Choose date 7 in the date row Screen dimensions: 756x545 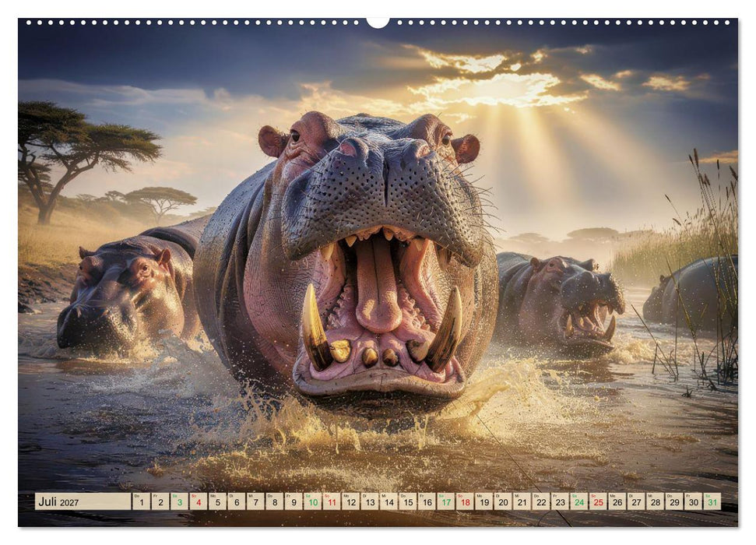tap(255, 501)
